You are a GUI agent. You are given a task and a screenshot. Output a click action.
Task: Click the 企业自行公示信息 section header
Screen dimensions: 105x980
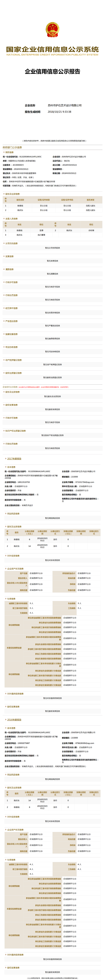[10, 387]
